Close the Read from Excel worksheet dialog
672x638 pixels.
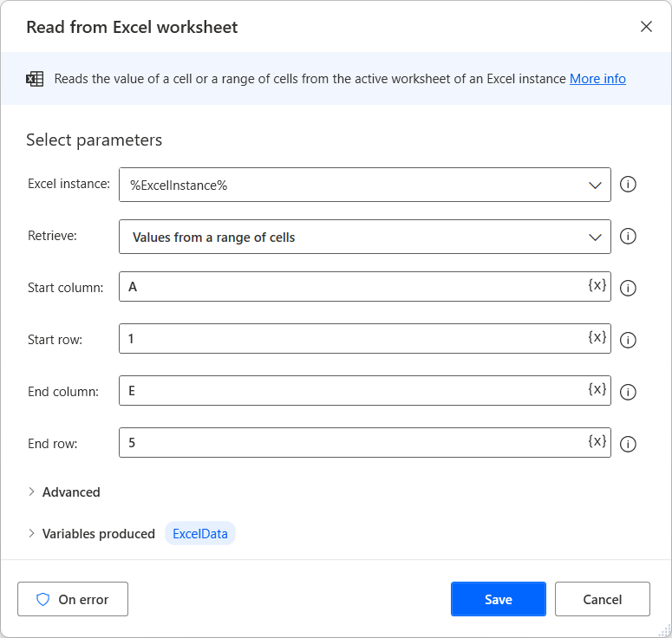coord(646,27)
